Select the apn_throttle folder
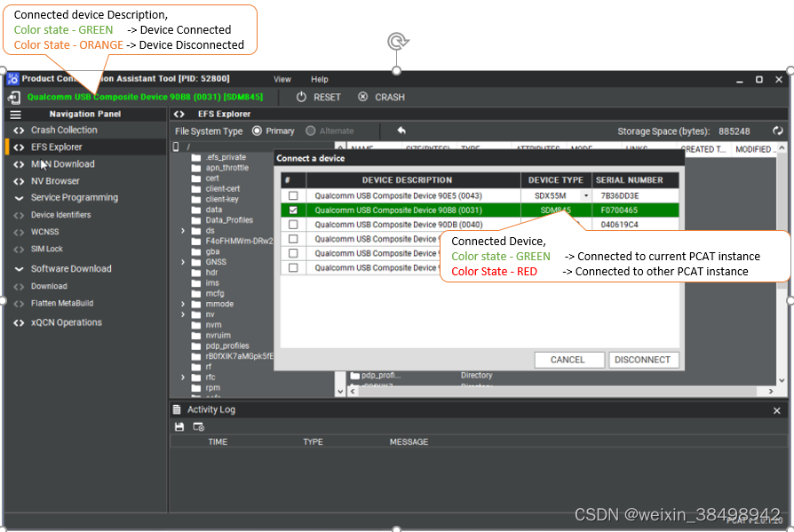The width and height of the screenshot is (794, 532). coord(226,168)
